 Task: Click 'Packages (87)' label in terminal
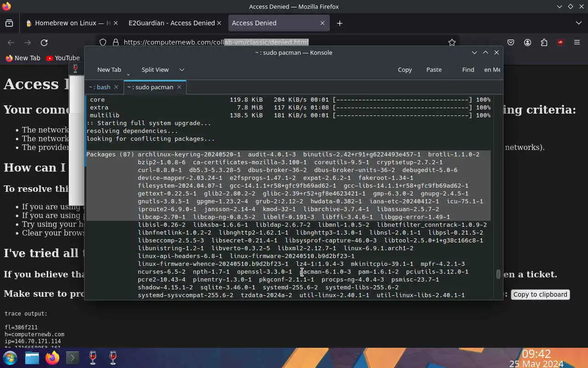110,155
